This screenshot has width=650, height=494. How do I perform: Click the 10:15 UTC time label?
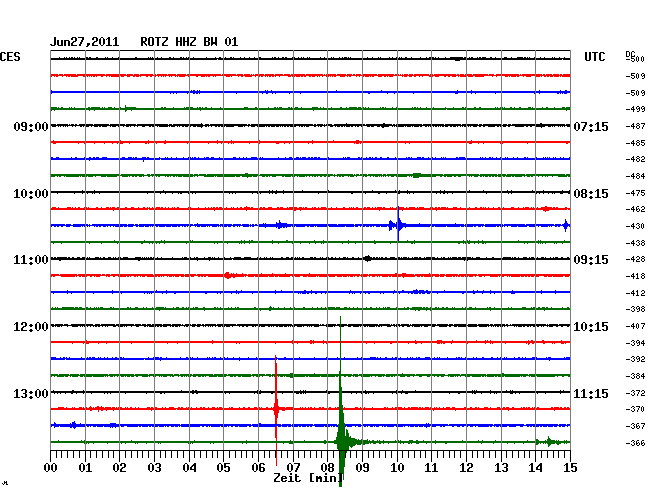(x=591, y=327)
